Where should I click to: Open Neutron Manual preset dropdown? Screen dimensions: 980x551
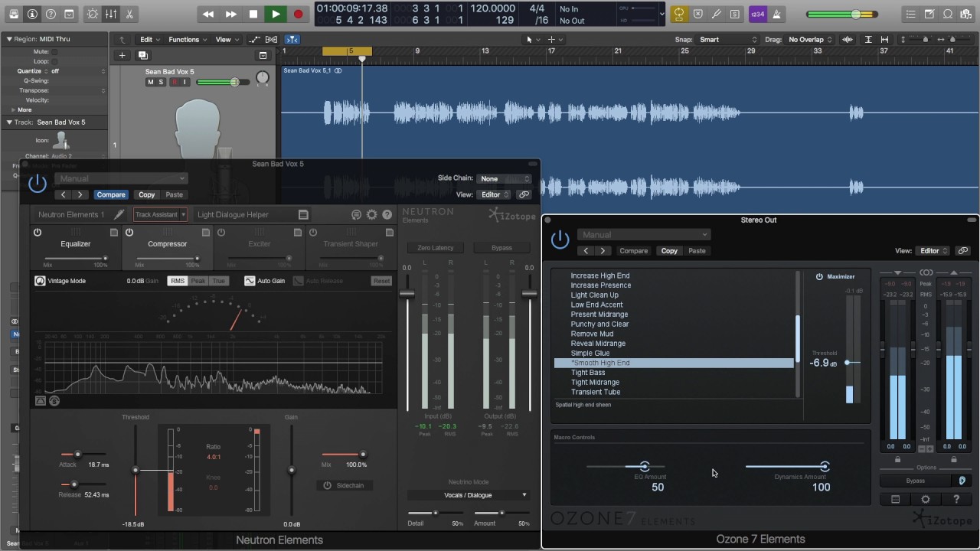[121, 178]
